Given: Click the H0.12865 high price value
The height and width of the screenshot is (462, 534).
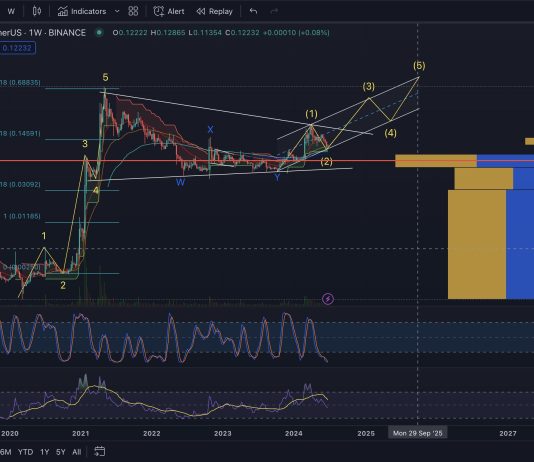Looking at the screenshot, I should pyautogui.click(x=168, y=33).
